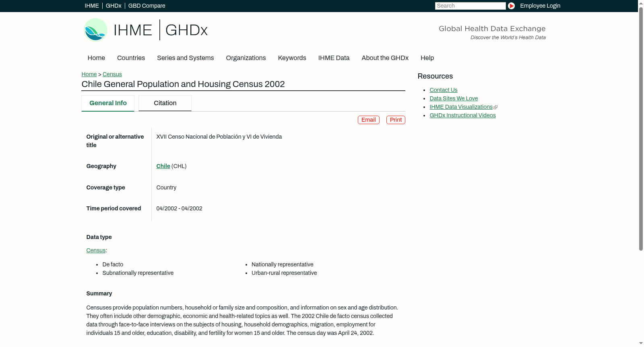Open the Home menu item

tap(96, 58)
